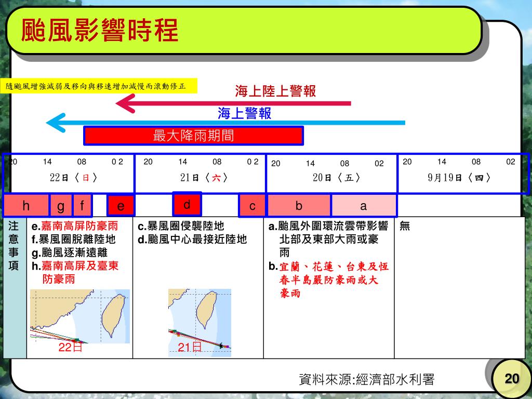This screenshot has width=532, height=399.
Task: Click hour 14 under 22日
Action: [47, 162]
